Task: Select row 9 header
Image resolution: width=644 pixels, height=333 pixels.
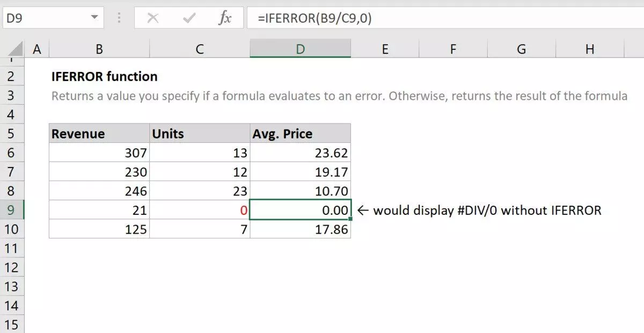Action: tap(11, 210)
